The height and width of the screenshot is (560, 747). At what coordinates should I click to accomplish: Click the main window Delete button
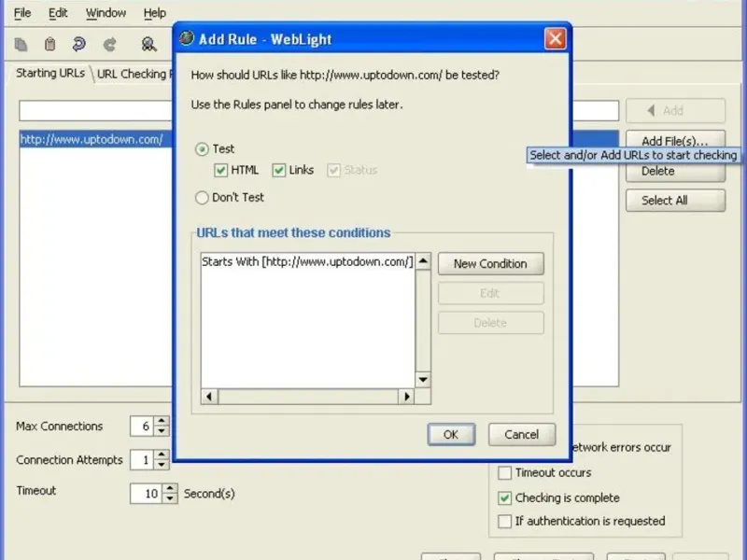point(675,172)
